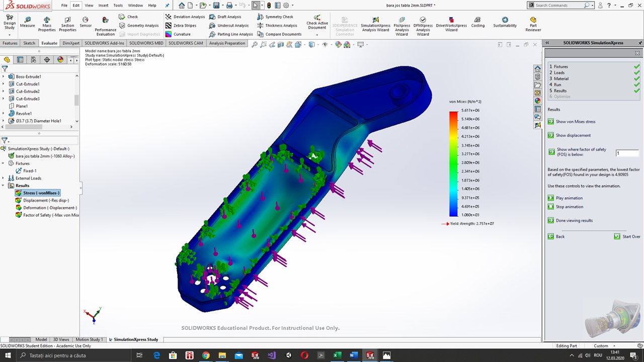Image resolution: width=644 pixels, height=362 pixels.
Task: Collapse the Fixtures node
Action: click(4, 163)
